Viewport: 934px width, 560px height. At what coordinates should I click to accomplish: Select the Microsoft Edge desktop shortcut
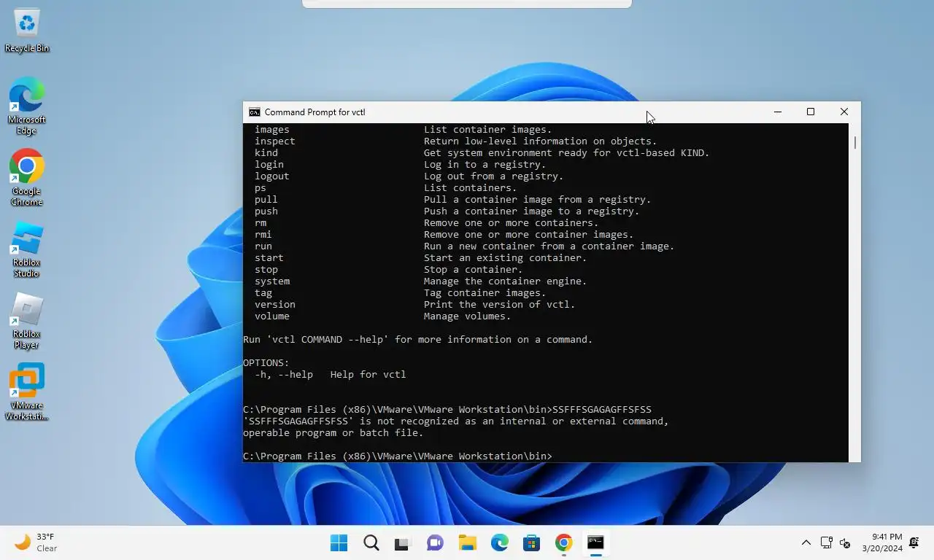(27, 106)
